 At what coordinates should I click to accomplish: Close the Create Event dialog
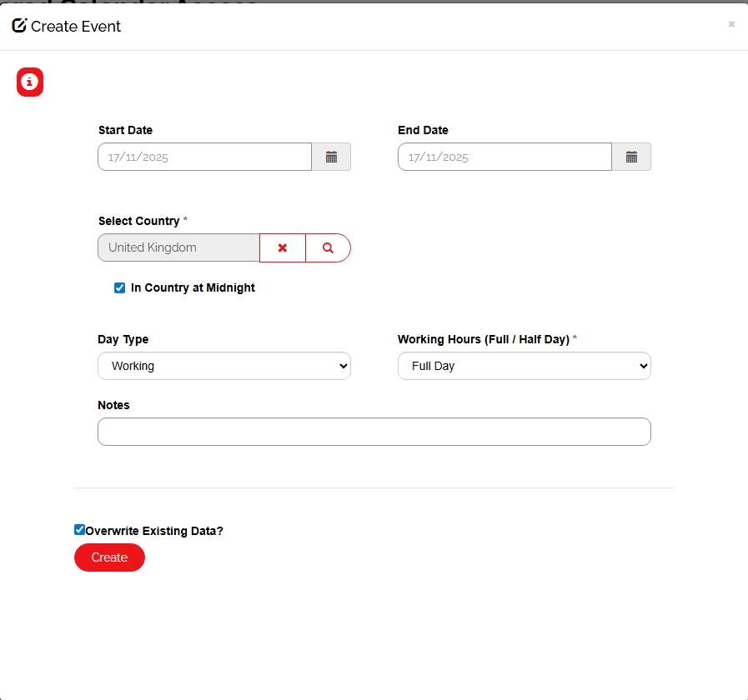tap(731, 24)
